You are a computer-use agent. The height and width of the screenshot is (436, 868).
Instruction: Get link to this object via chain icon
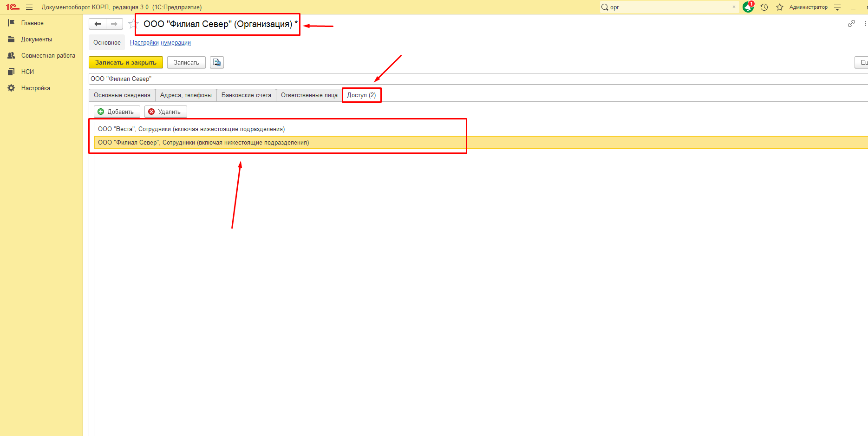point(851,23)
